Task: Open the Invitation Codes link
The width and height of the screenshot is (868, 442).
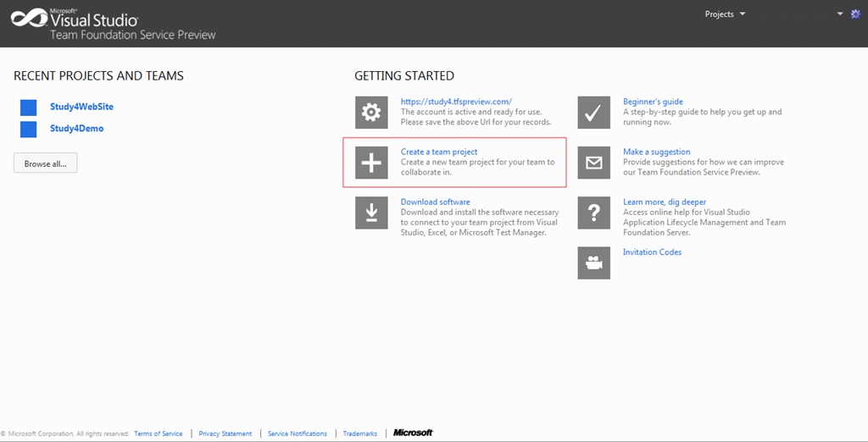Action: (x=652, y=252)
